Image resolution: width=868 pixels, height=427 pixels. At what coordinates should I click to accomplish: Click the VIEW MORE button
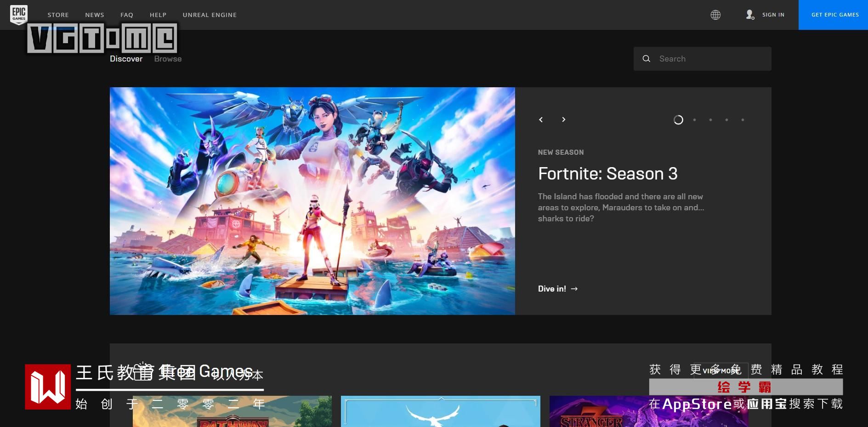[720, 371]
